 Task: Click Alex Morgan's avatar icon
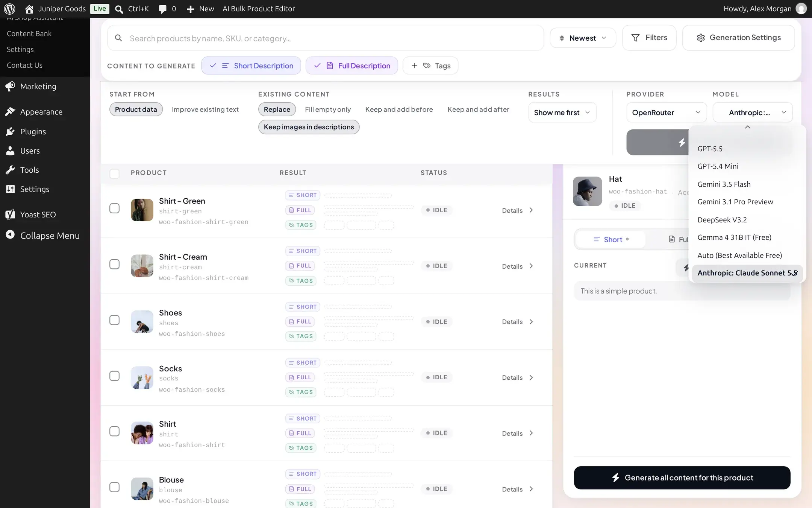[x=801, y=9]
